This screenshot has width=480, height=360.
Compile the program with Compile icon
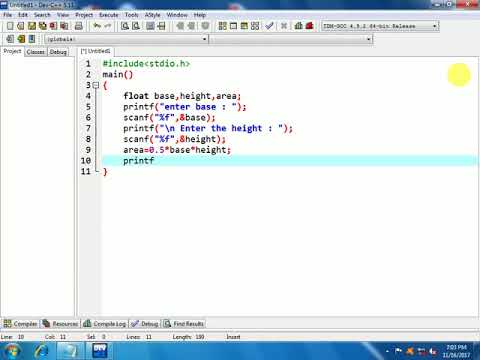[223, 26]
